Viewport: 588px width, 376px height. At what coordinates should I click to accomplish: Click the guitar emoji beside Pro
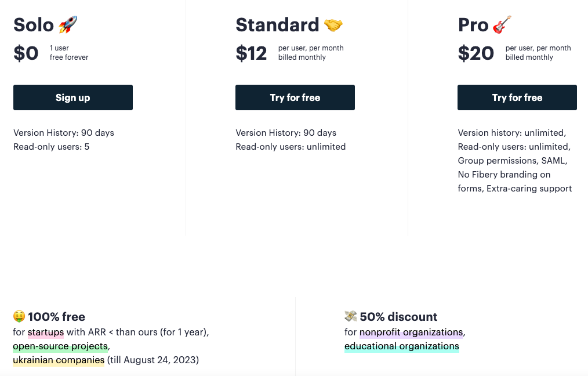pyautogui.click(x=502, y=25)
